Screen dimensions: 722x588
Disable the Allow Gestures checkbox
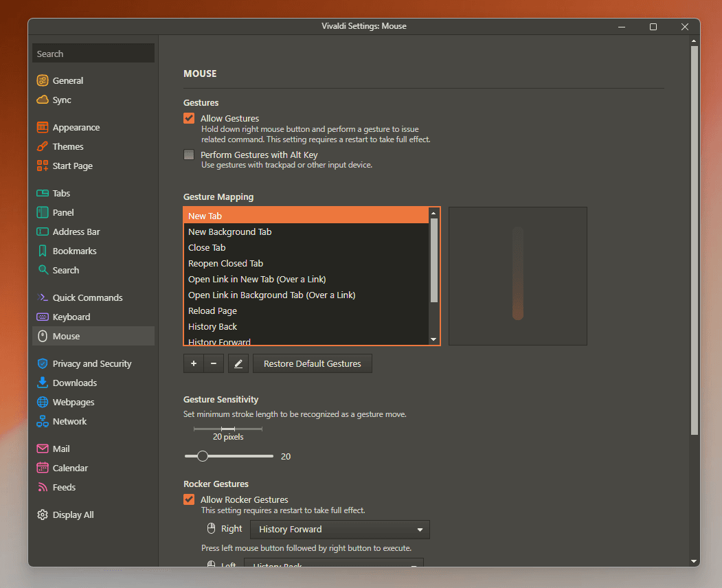[188, 117]
